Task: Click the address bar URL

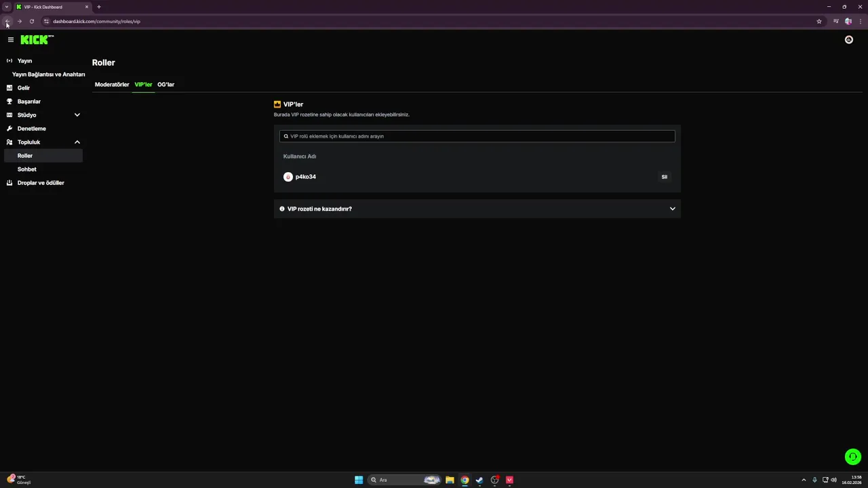Action: click(x=97, y=21)
